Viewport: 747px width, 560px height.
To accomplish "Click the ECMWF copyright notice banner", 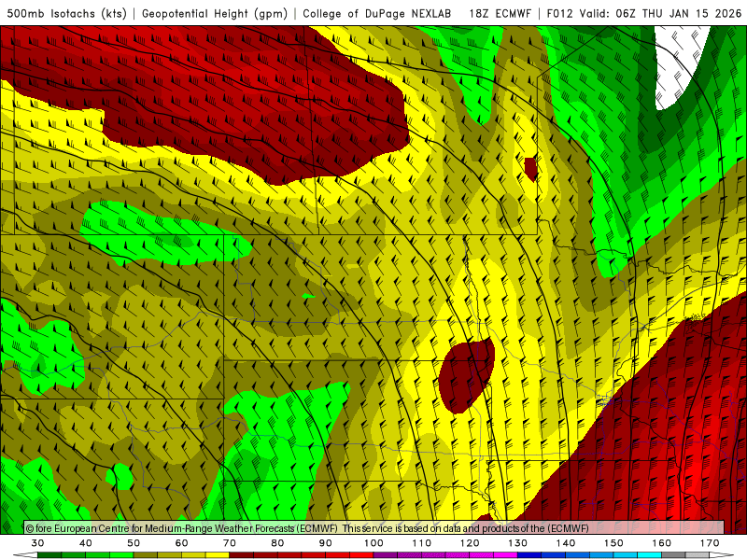I will click(374, 527).
